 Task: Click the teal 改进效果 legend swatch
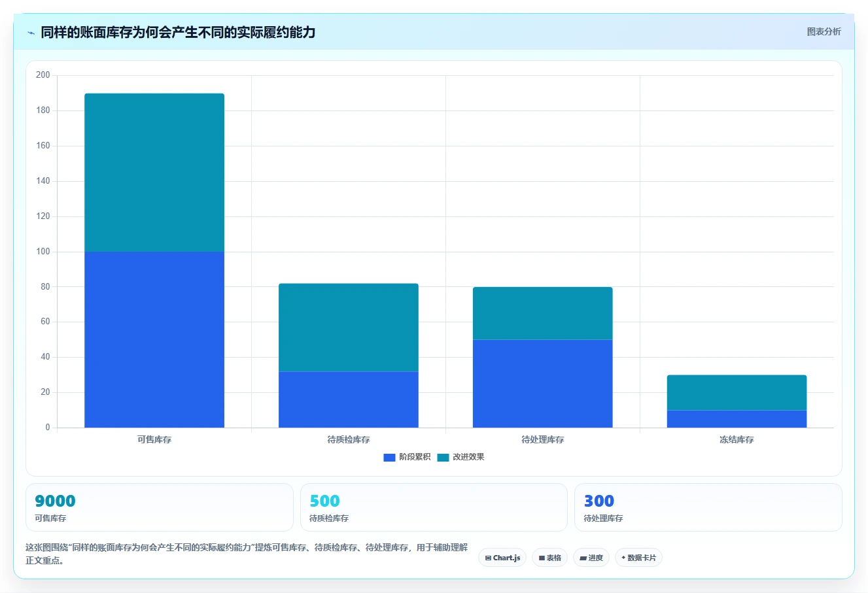pos(443,458)
